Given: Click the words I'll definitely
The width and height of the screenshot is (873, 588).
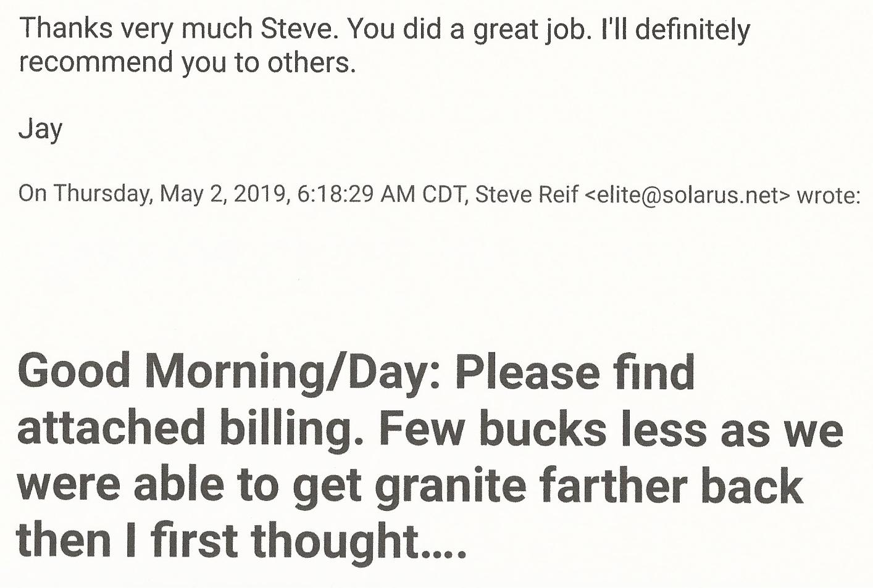Looking at the screenshot, I should click(x=672, y=30).
